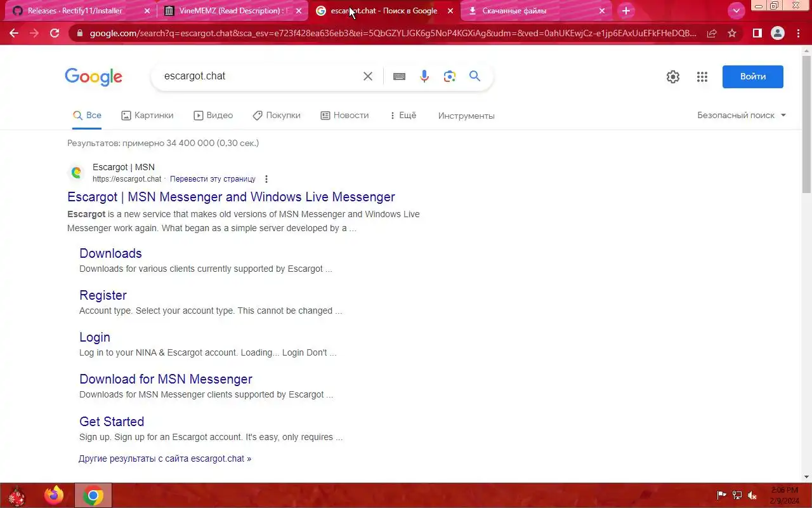Open the Chrome profile avatar
The height and width of the screenshot is (508, 812).
tap(777, 33)
